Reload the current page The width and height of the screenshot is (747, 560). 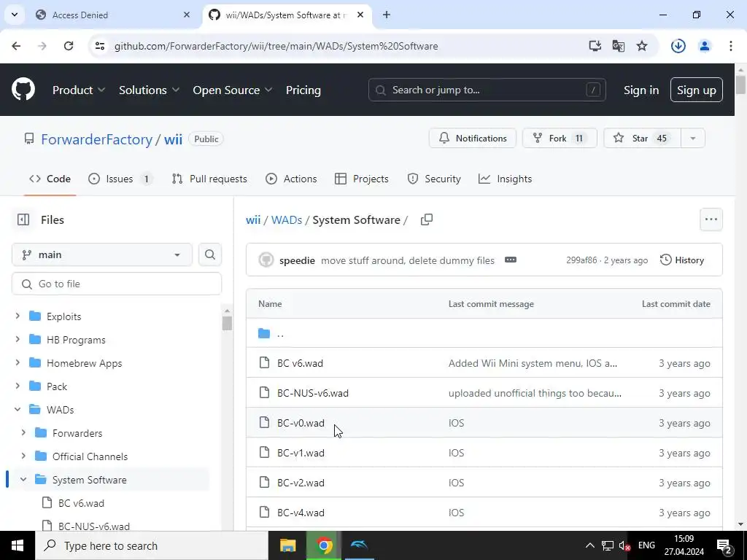click(x=69, y=46)
